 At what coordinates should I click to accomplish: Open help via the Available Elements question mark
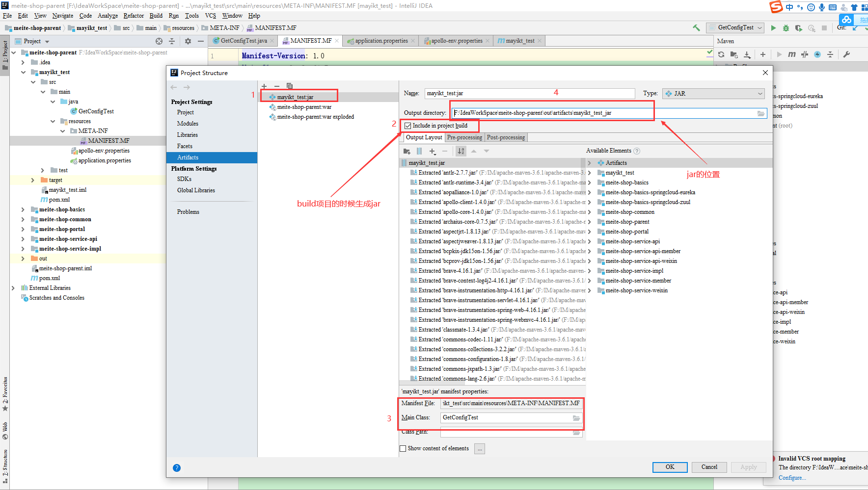click(x=637, y=151)
